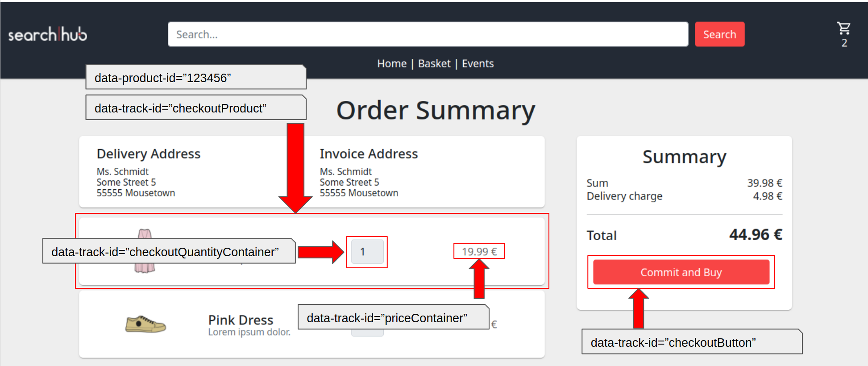Open the Home navigation link
The height and width of the screenshot is (366, 868).
pyautogui.click(x=392, y=63)
